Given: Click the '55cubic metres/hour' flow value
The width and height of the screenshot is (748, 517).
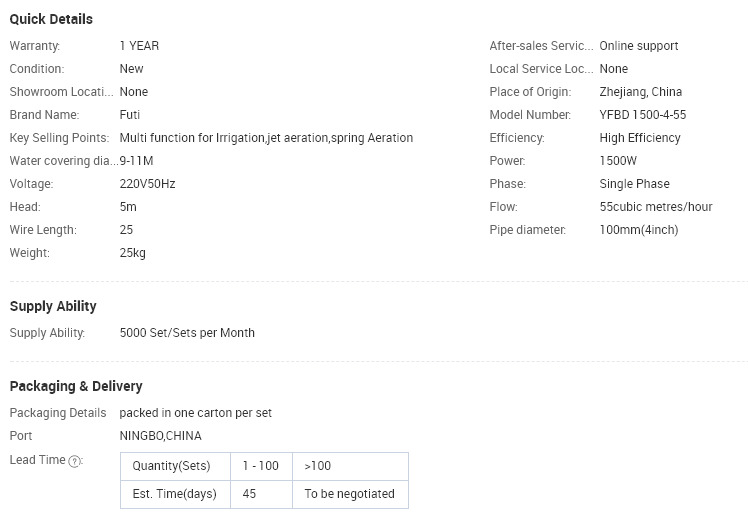Looking at the screenshot, I should pos(656,207).
